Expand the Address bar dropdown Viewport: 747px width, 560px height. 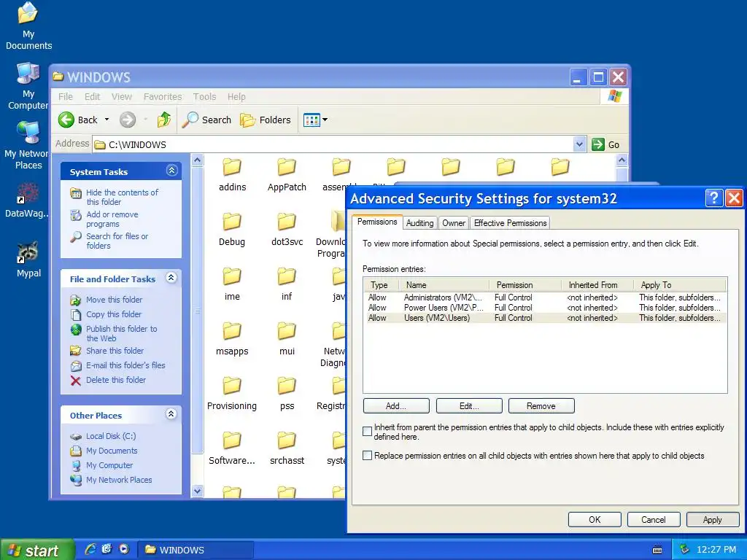pos(578,144)
